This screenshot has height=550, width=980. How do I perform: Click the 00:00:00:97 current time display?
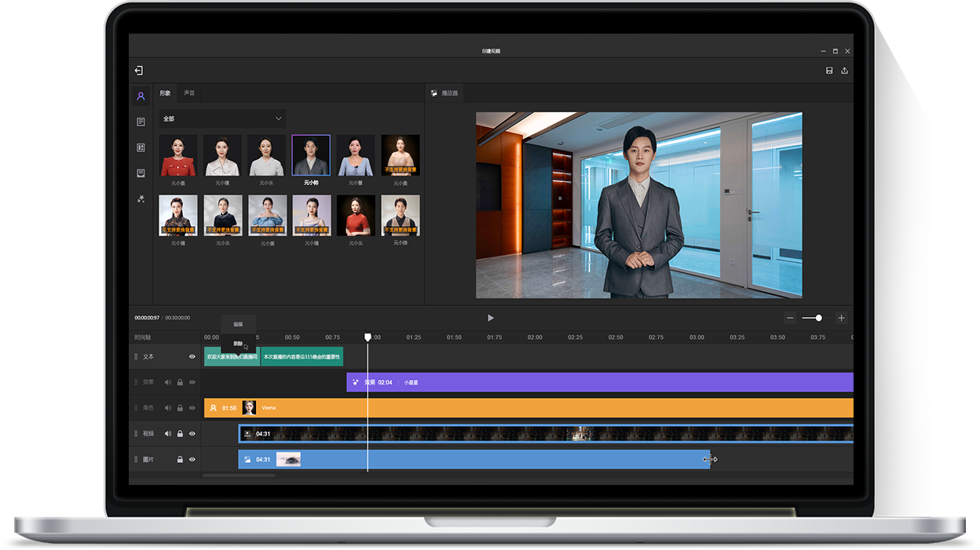click(x=147, y=318)
